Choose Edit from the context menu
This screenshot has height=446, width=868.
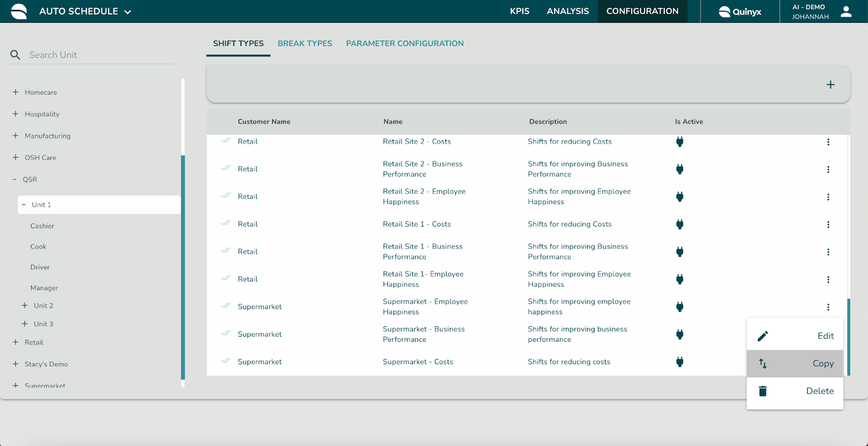point(795,336)
